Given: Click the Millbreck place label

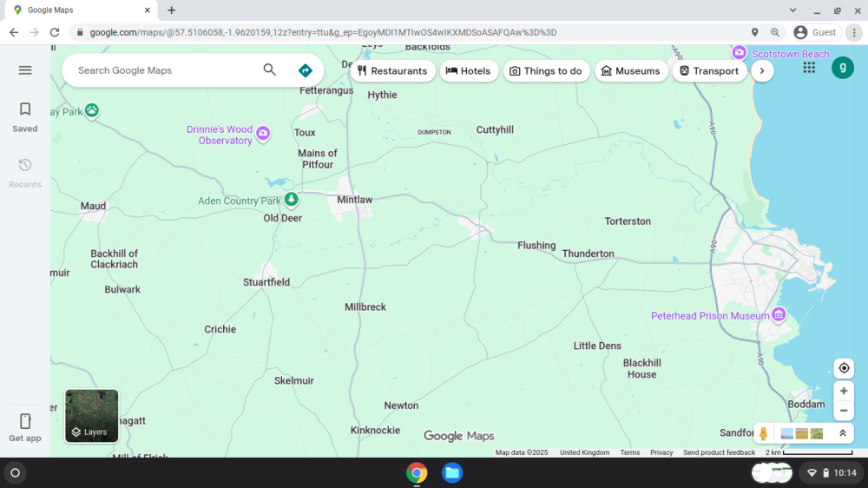Looking at the screenshot, I should 365,307.
